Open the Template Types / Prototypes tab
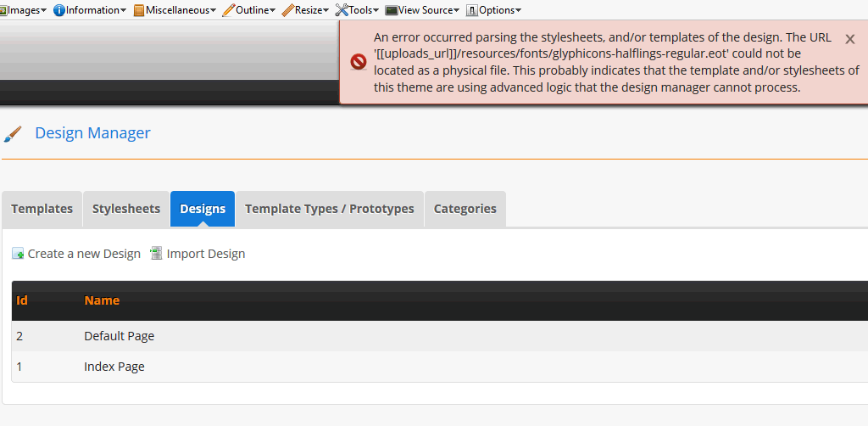Viewport: 868px width, 426px height. pyautogui.click(x=329, y=209)
